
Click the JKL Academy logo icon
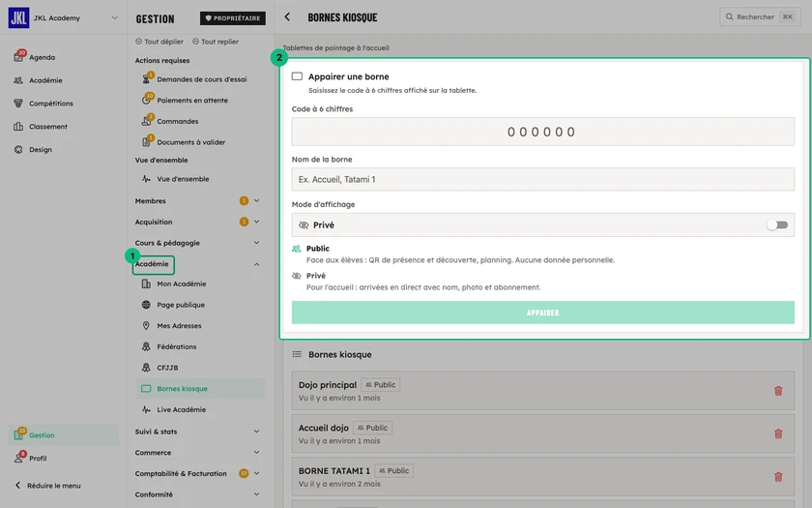click(x=18, y=17)
